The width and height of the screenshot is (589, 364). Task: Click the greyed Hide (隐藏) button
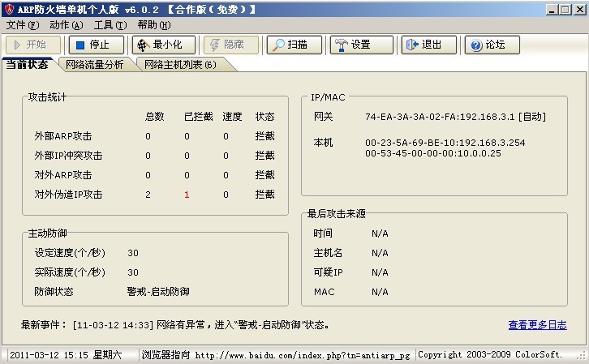tap(231, 45)
